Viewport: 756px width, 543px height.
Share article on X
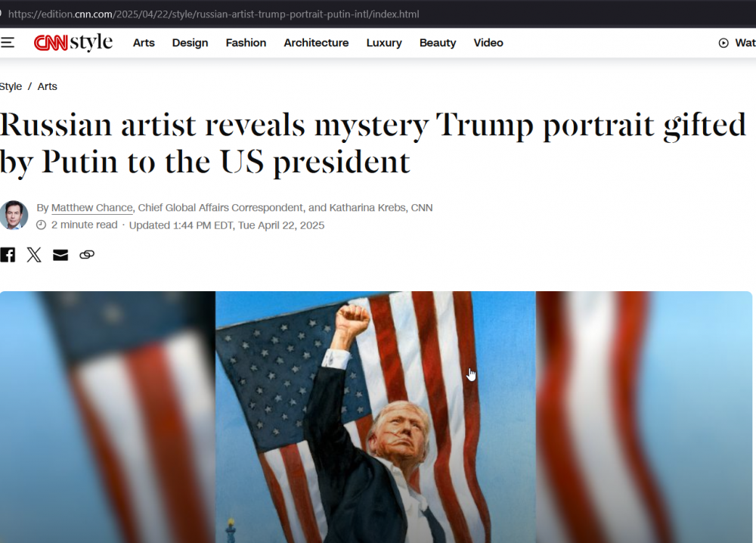click(x=34, y=255)
